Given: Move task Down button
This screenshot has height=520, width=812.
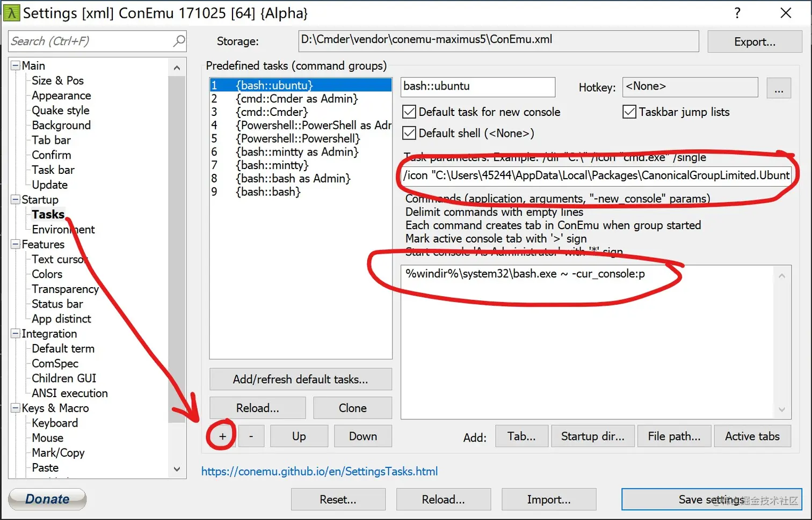Looking at the screenshot, I should pos(363,436).
